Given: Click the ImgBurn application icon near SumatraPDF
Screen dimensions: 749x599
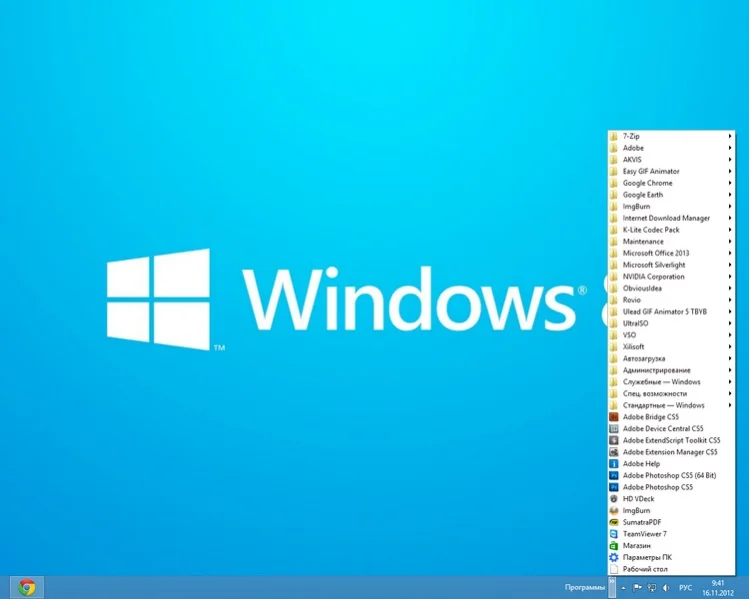Looking at the screenshot, I should 614,511.
